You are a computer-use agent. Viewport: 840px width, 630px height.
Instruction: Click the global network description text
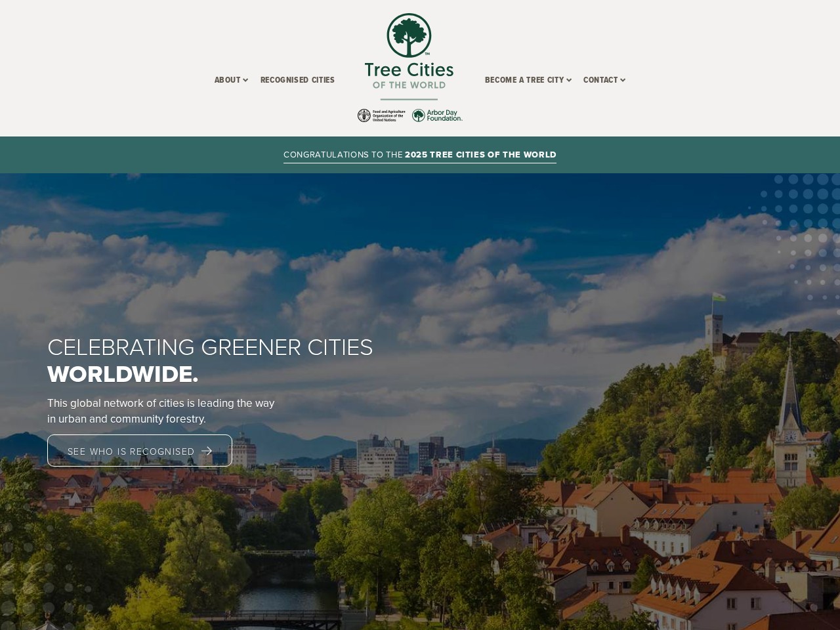click(161, 411)
